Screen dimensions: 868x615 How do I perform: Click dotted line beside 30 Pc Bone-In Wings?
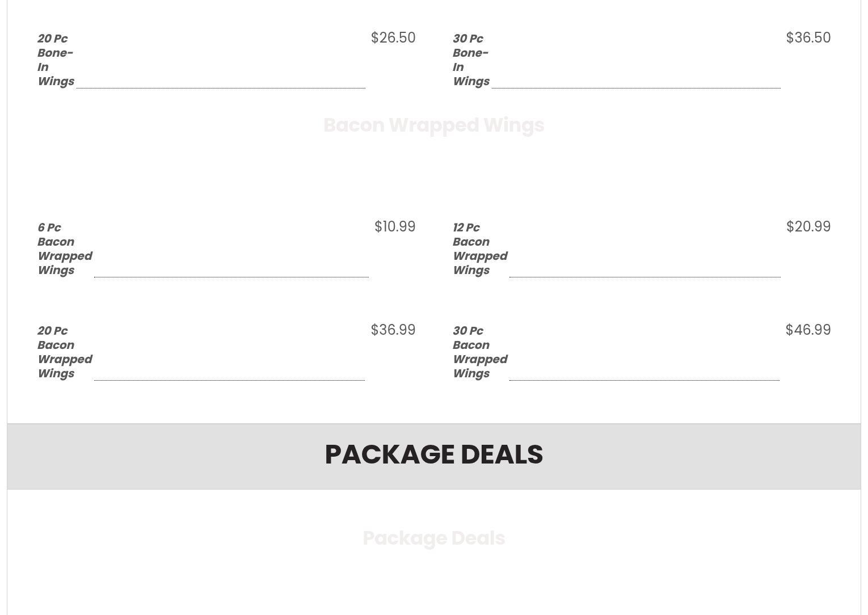(636, 88)
